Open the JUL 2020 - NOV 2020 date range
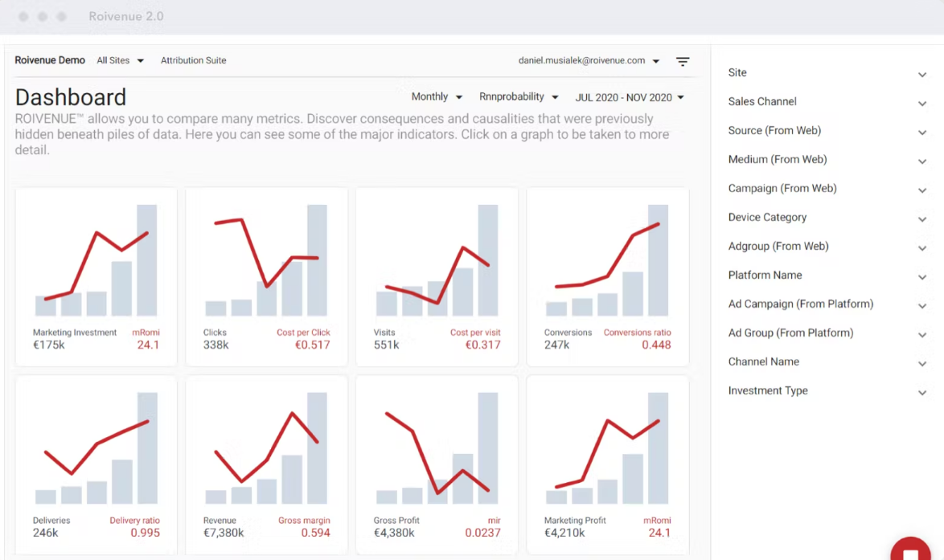 coord(630,97)
